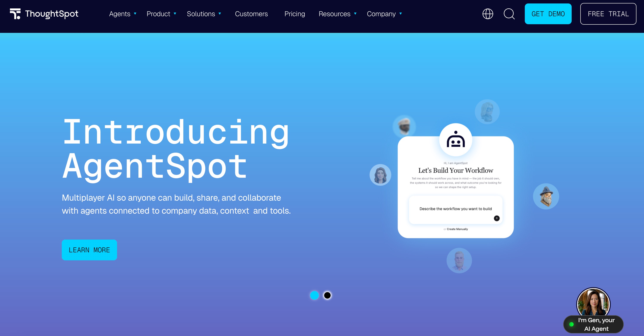Screen dimensions: 644x336
Task: Open the Agents nav item
Action: (120, 14)
